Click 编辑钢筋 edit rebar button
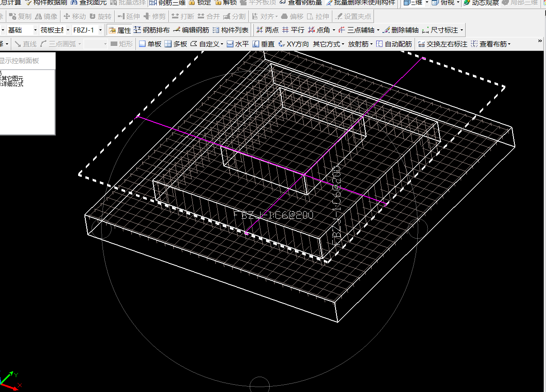The image size is (546, 392). pos(191,30)
